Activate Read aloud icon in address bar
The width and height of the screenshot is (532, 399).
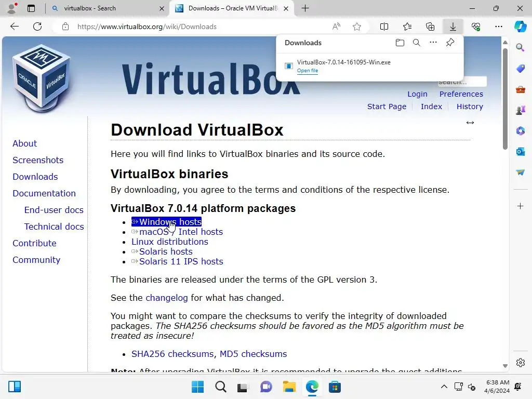pyautogui.click(x=336, y=26)
